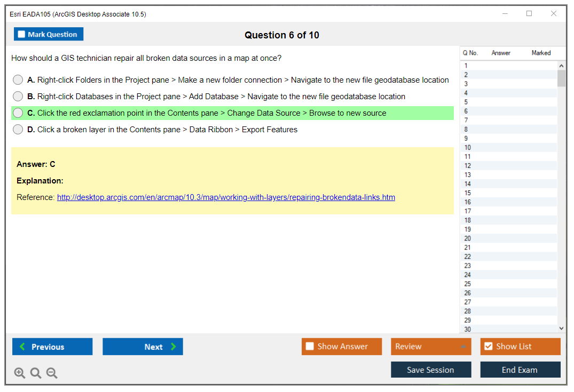Maximize the exam window
Viewport: 574px width, 392px height.
tap(529, 14)
